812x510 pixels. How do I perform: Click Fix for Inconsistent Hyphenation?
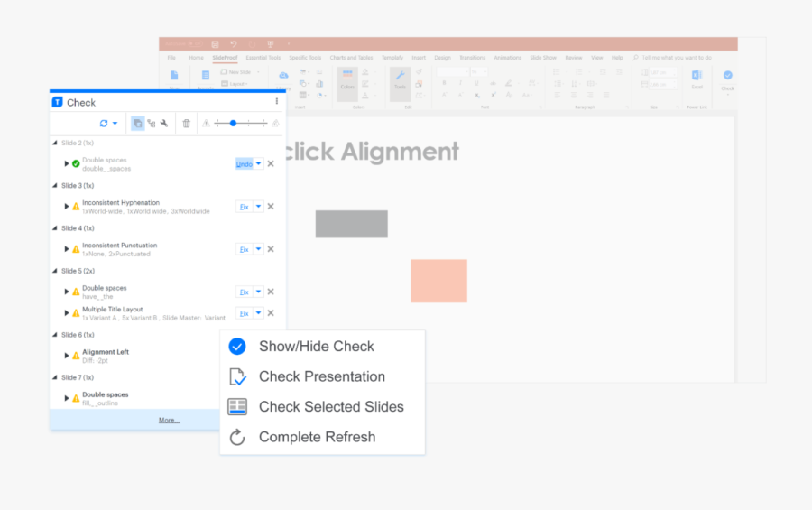pos(244,207)
